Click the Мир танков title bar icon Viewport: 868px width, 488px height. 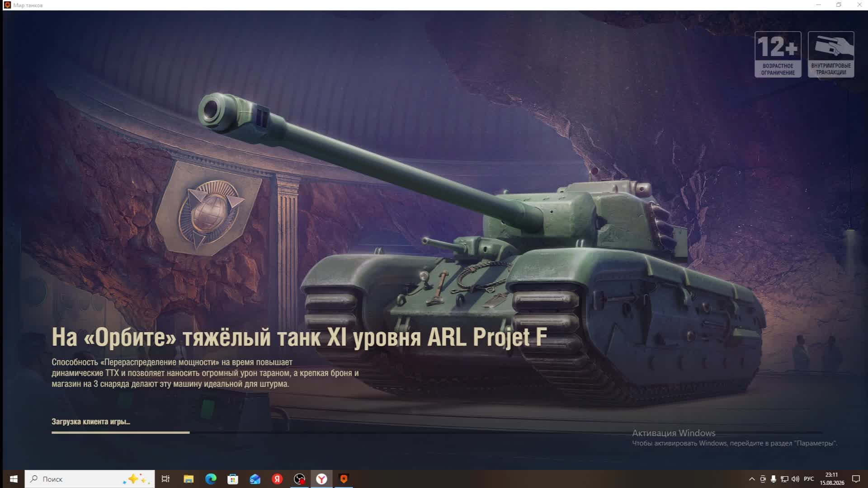7,5
